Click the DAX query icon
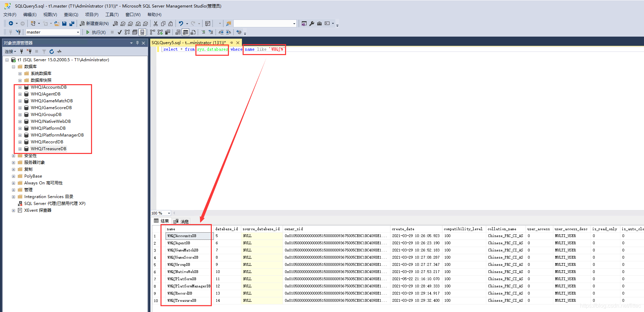This screenshot has height=312, width=644. [x=145, y=24]
